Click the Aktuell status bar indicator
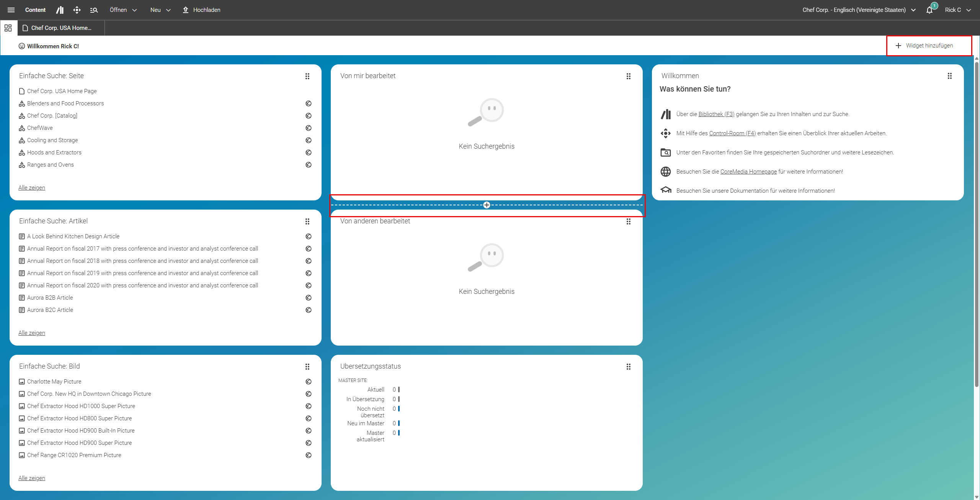 tap(399, 390)
